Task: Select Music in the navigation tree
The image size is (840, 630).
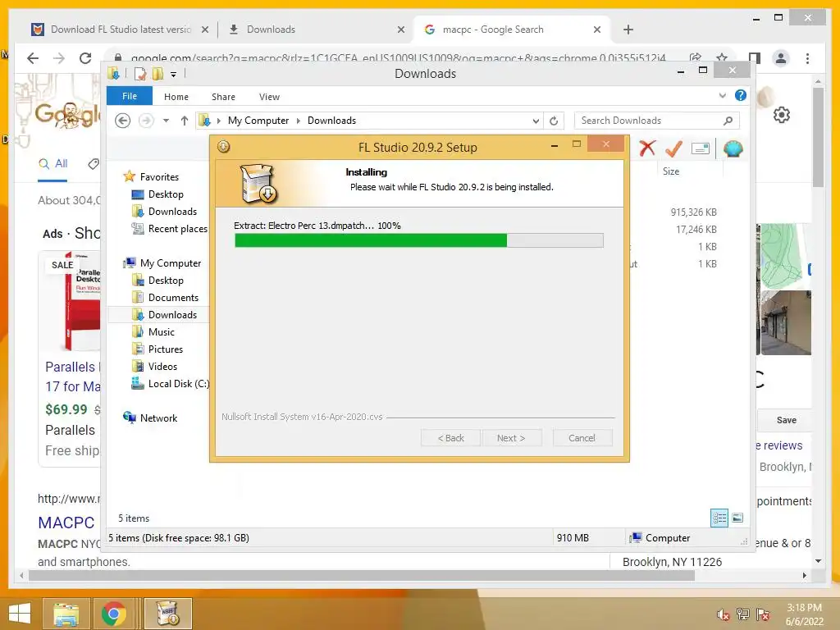Action: pos(153,332)
